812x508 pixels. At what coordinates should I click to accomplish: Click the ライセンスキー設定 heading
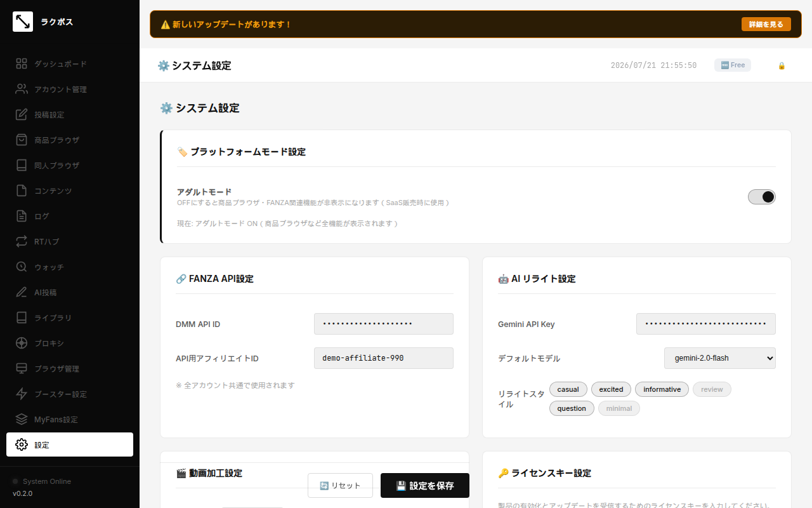(544, 473)
